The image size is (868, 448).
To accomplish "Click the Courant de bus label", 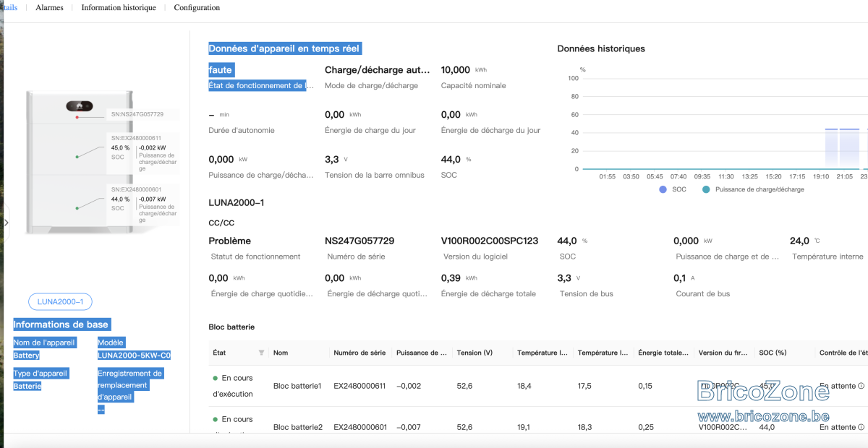I will pyautogui.click(x=703, y=293).
